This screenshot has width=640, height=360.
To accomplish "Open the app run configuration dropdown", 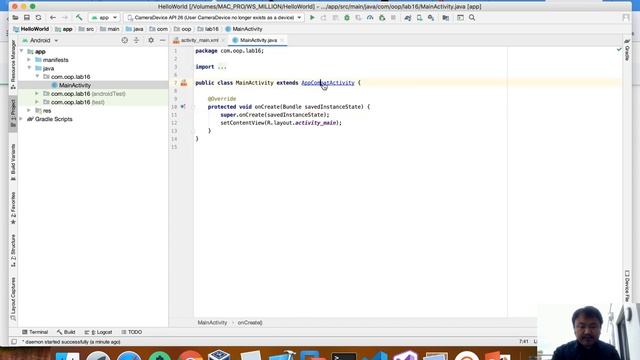I will coord(104,18).
